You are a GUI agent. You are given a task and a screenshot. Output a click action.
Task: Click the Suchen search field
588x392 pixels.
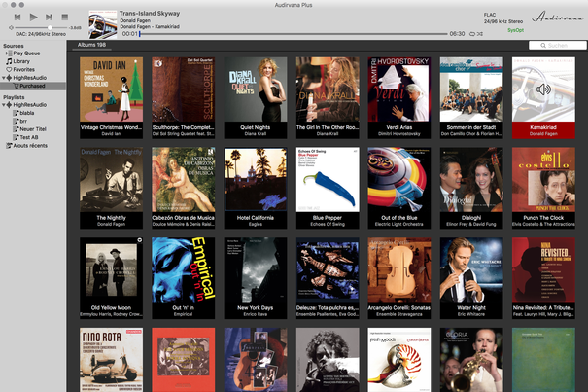click(557, 45)
